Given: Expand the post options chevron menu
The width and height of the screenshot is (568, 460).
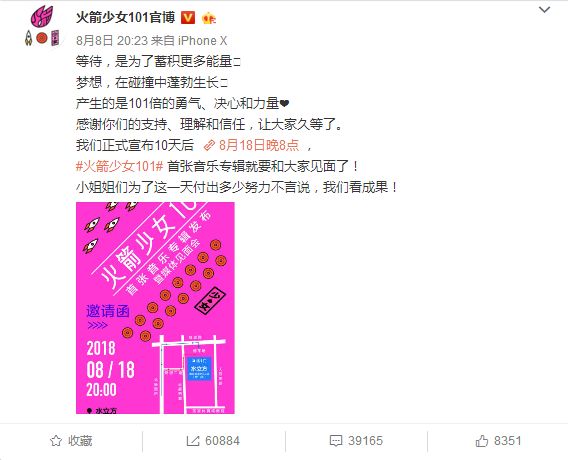Looking at the screenshot, I should coord(544,10).
